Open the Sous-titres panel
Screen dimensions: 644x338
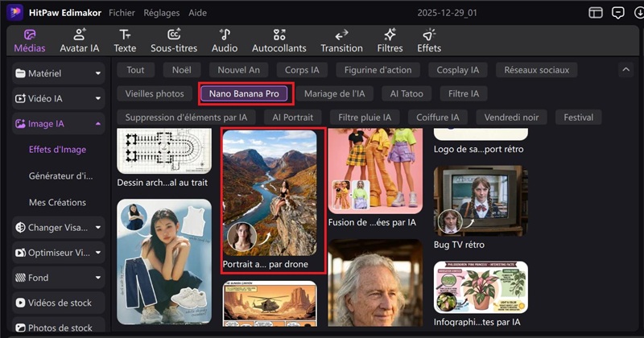pyautogui.click(x=175, y=40)
